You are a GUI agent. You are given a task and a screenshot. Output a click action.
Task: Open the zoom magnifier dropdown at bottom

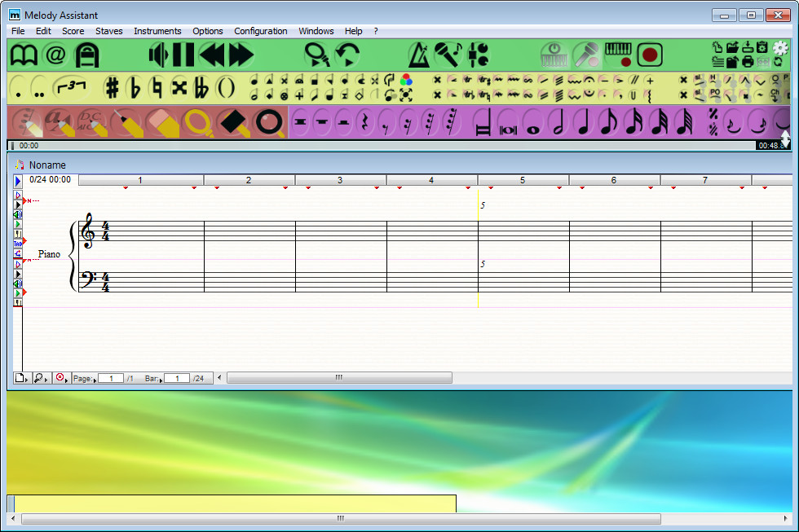40,378
